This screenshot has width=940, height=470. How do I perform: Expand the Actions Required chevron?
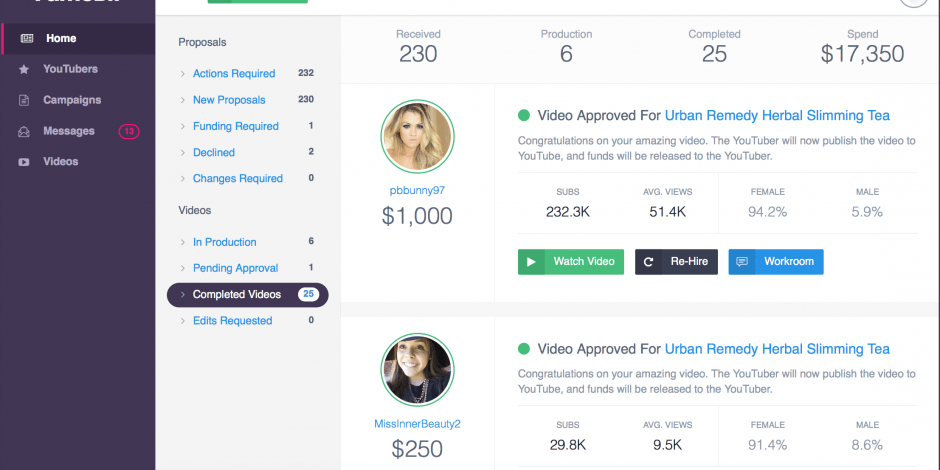[x=182, y=74]
